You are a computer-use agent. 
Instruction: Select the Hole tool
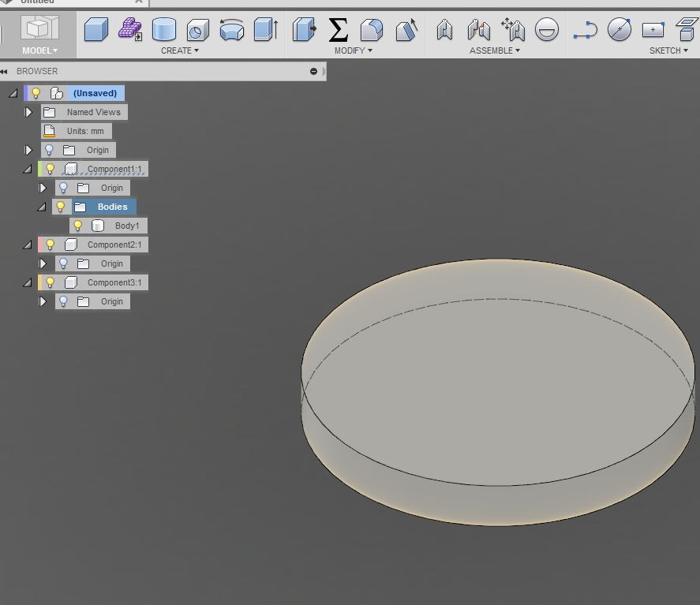[197, 30]
